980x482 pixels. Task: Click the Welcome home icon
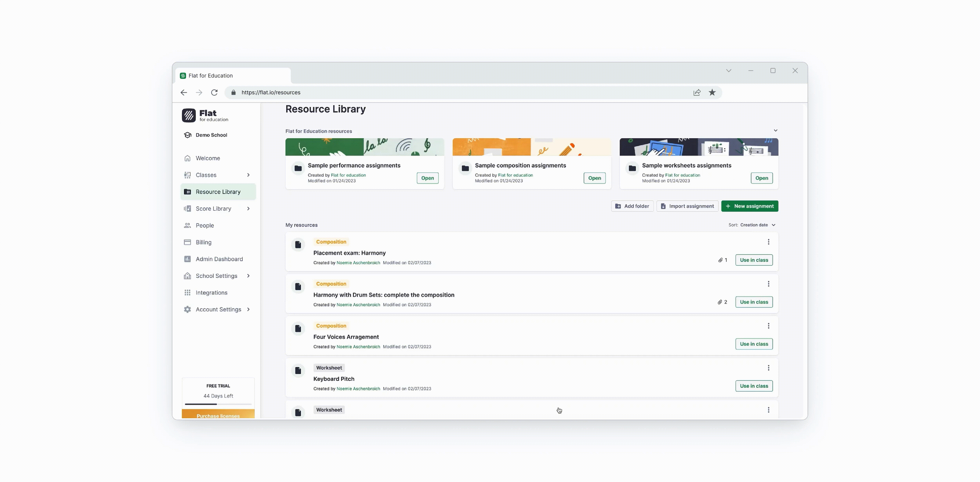(188, 158)
